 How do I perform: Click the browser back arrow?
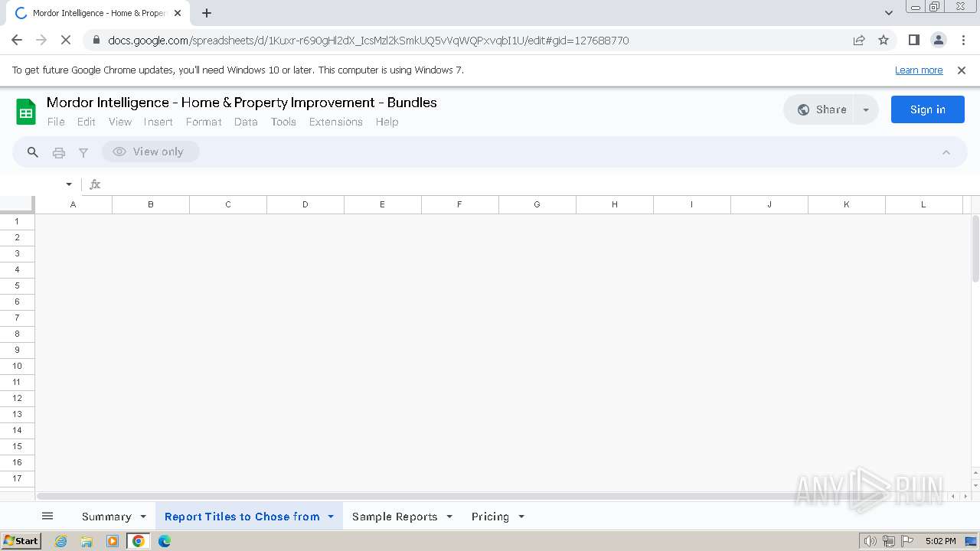coord(17,40)
